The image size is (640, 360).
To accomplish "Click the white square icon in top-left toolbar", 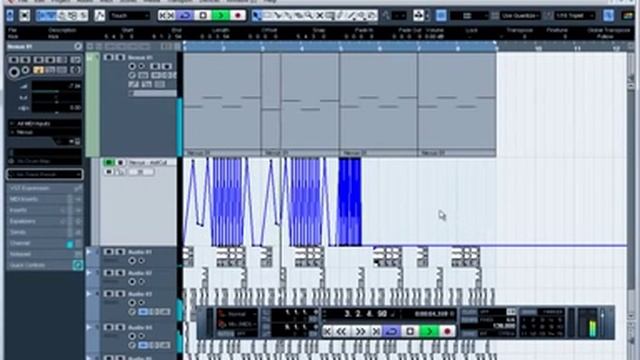I will coord(24,16).
